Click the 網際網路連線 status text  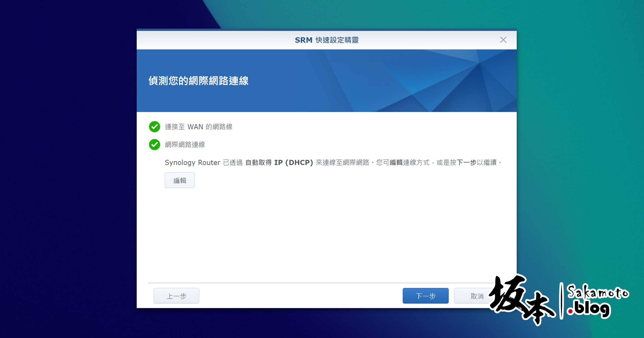(x=185, y=144)
